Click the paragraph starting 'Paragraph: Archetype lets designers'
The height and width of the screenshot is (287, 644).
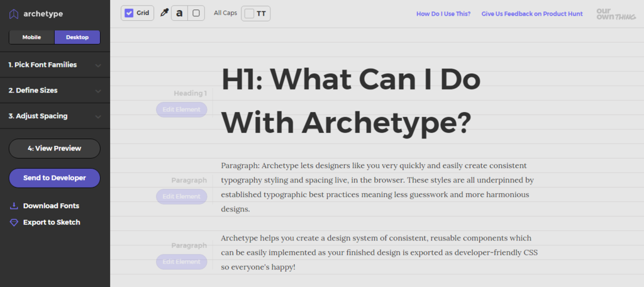point(377,187)
